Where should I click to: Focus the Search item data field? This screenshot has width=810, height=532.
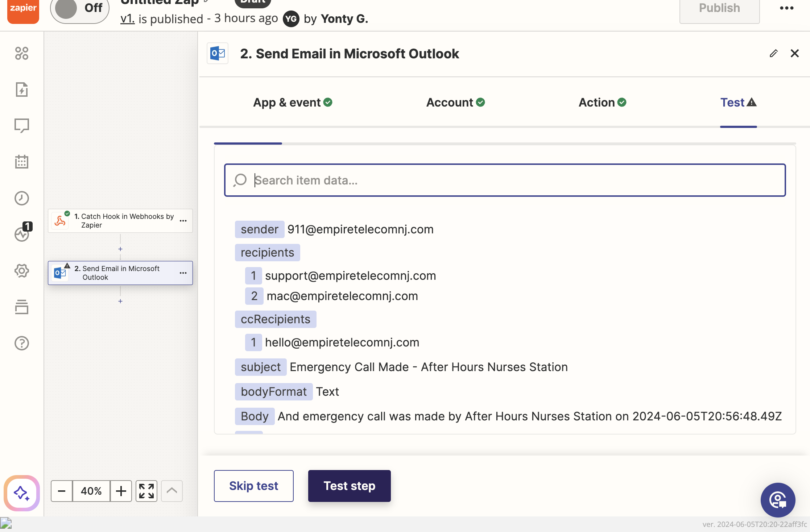tap(505, 180)
